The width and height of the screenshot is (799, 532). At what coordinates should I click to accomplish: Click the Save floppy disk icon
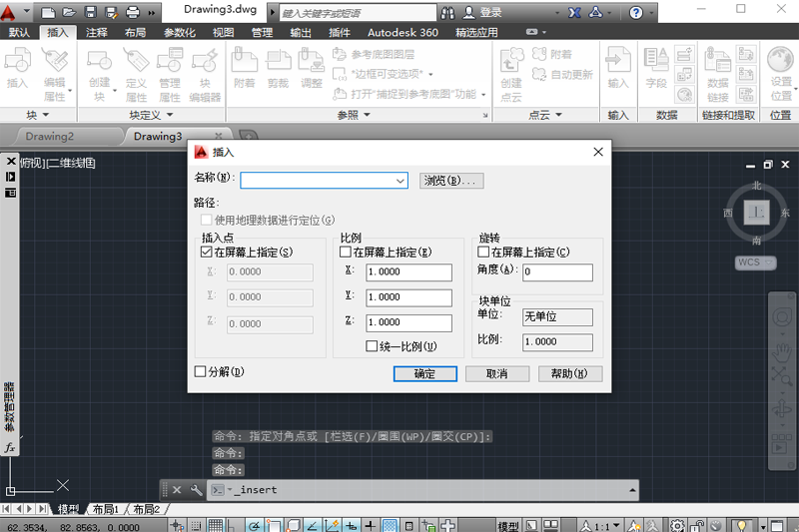coord(90,12)
